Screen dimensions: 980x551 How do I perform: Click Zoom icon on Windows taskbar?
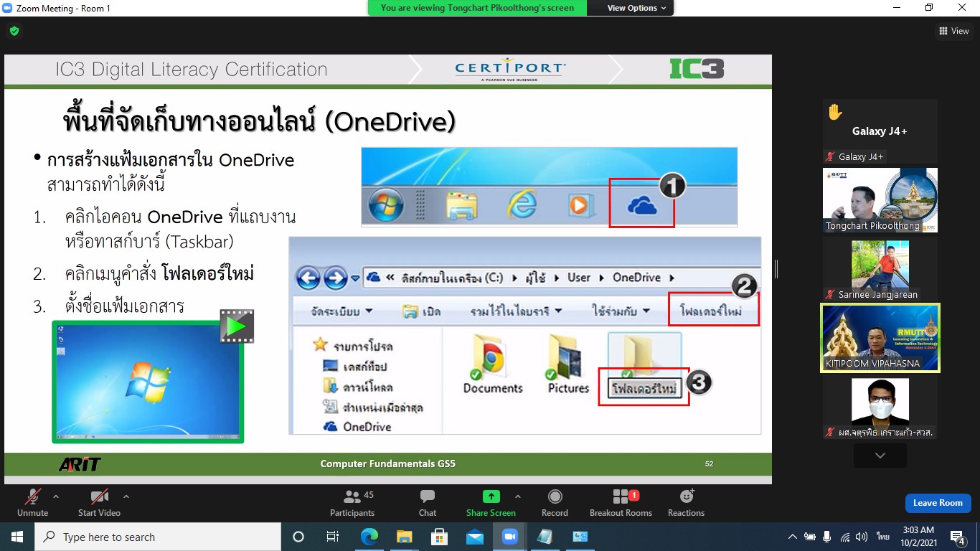pyautogui.click(x=509, y=537)
